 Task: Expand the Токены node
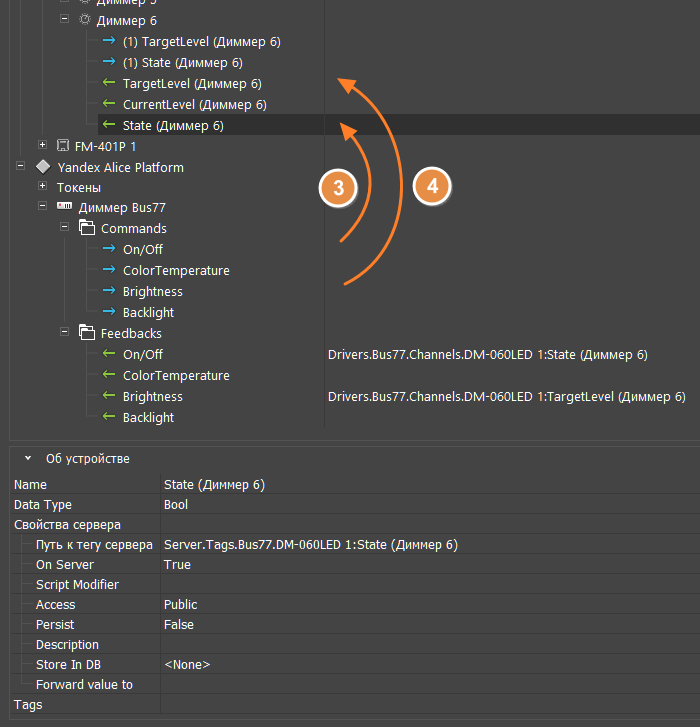click(x=43, y=187)
